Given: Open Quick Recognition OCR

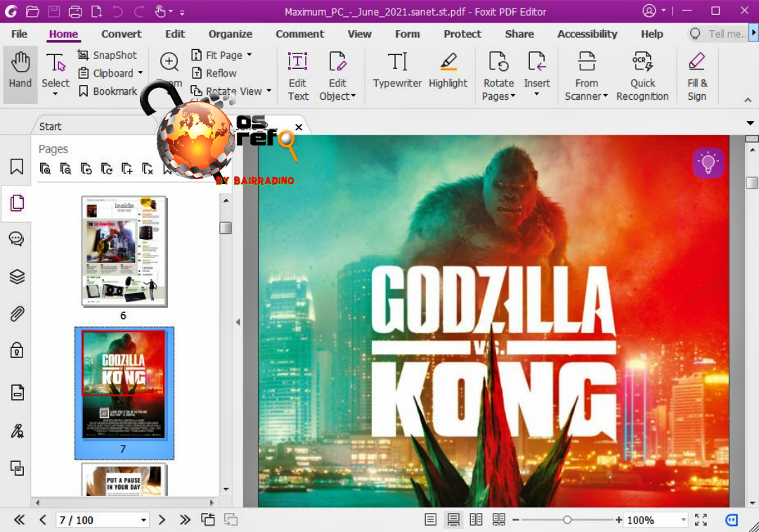Looking at the screenshot, I should point(642,77).
